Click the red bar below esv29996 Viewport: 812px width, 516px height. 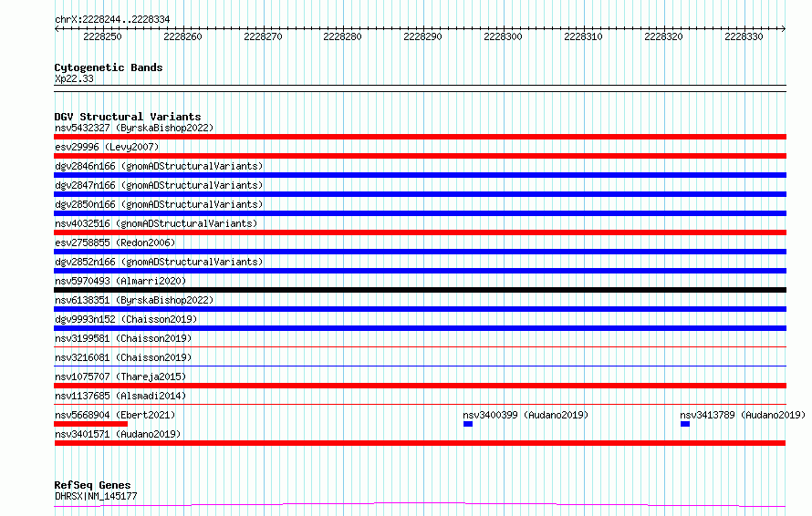[420, 156]
